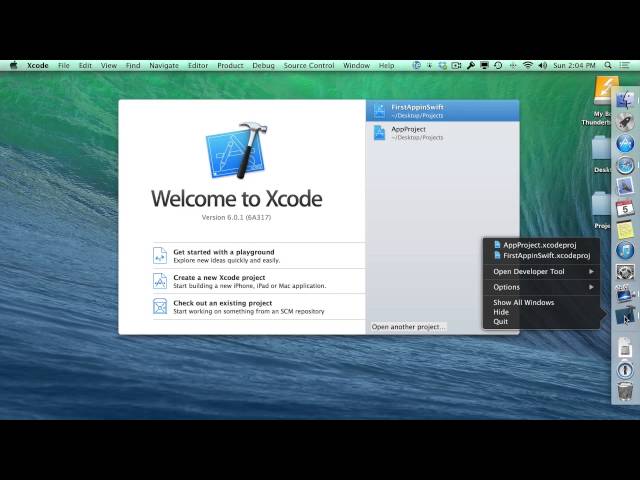Select Hide in the Dock context menu
Screen dimensions: 640x480
tap(541, 312)
